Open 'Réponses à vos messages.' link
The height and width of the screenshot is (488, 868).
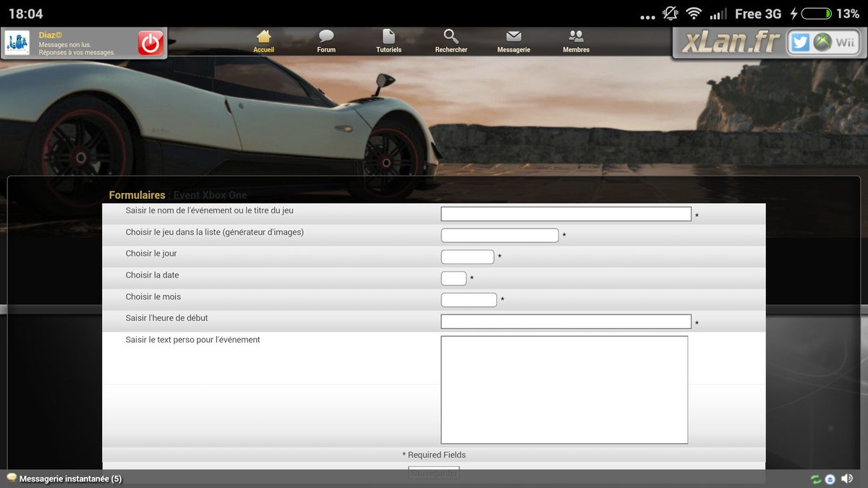(77, 53)
